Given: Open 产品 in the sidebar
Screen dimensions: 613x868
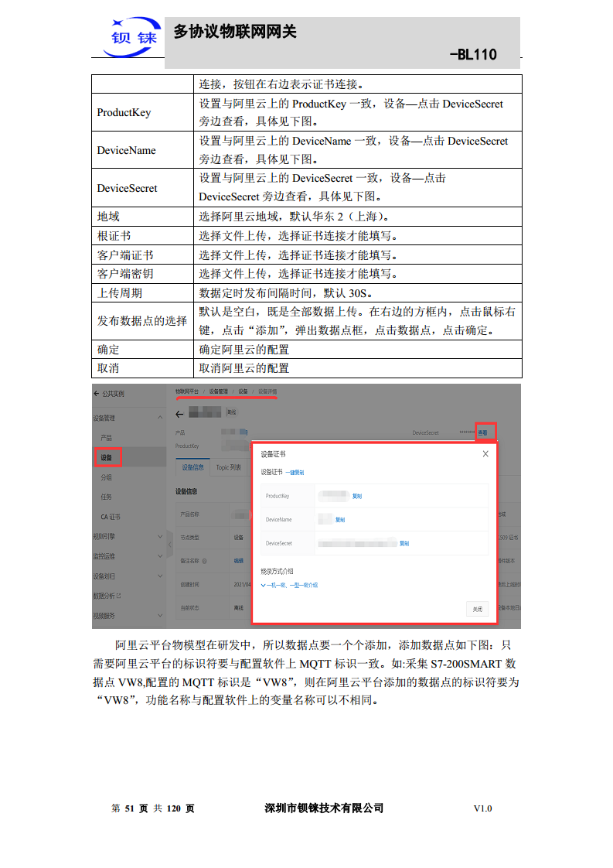Looking at the screenshot, I should click(106, 438).
